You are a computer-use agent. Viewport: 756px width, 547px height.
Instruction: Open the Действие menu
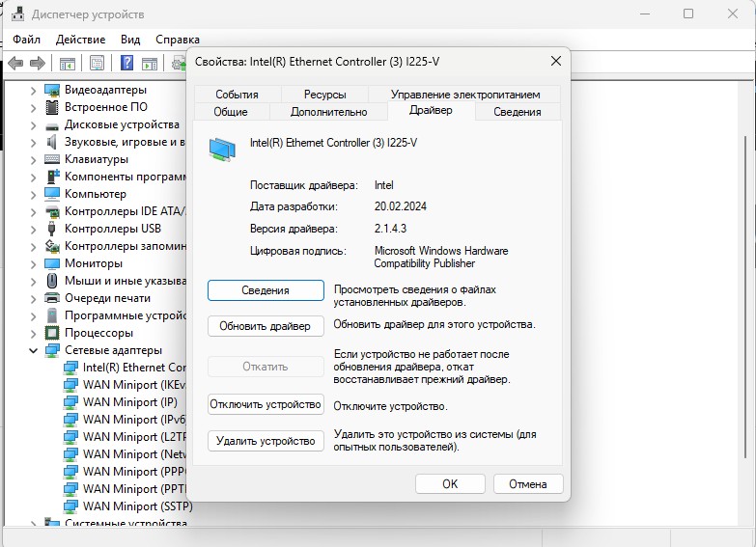click(80, 39)
